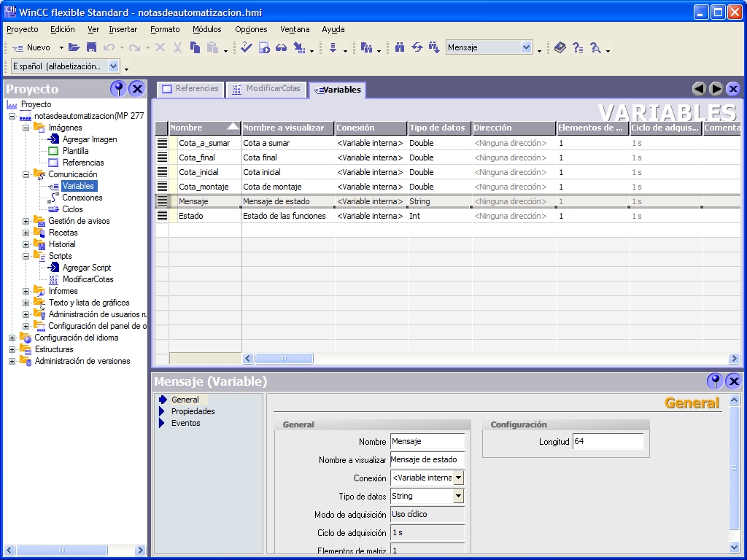
Task: Click the Cut toolbar icon
Action: (x=177, y=47)
